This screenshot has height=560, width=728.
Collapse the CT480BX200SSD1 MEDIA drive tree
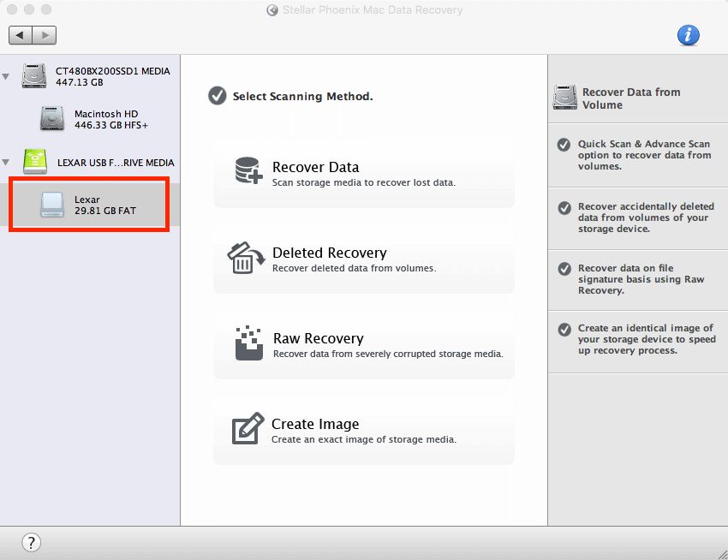coord(6,76)
